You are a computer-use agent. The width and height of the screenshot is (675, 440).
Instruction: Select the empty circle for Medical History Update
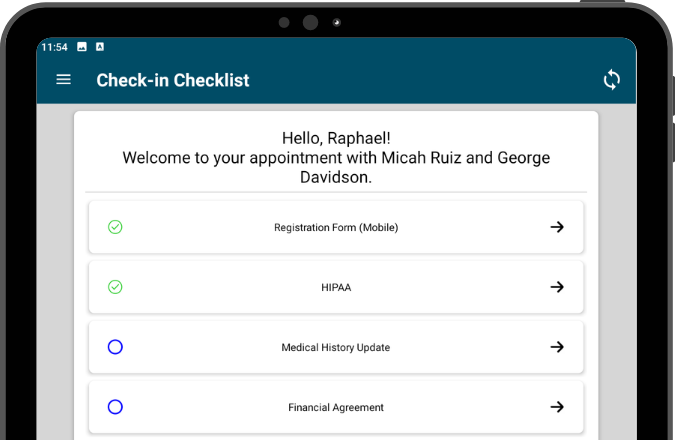[115, 347]
